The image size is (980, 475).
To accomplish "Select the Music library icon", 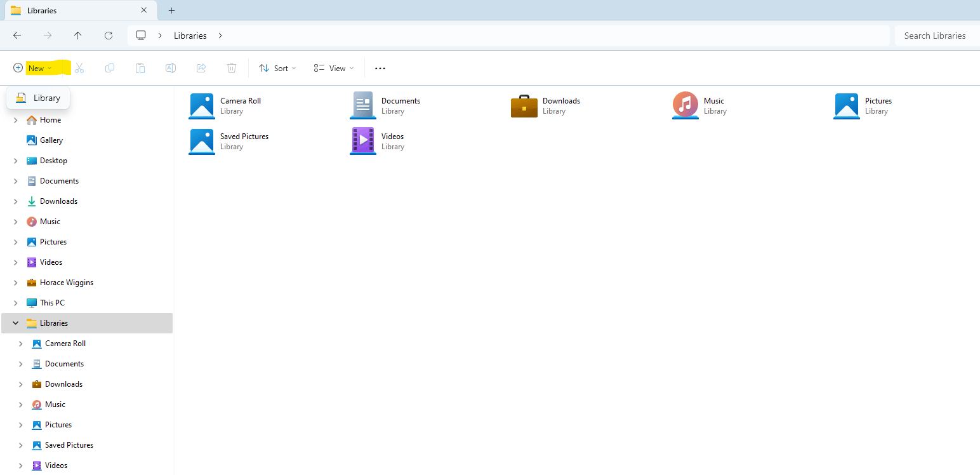I will (x=685, y=106).
